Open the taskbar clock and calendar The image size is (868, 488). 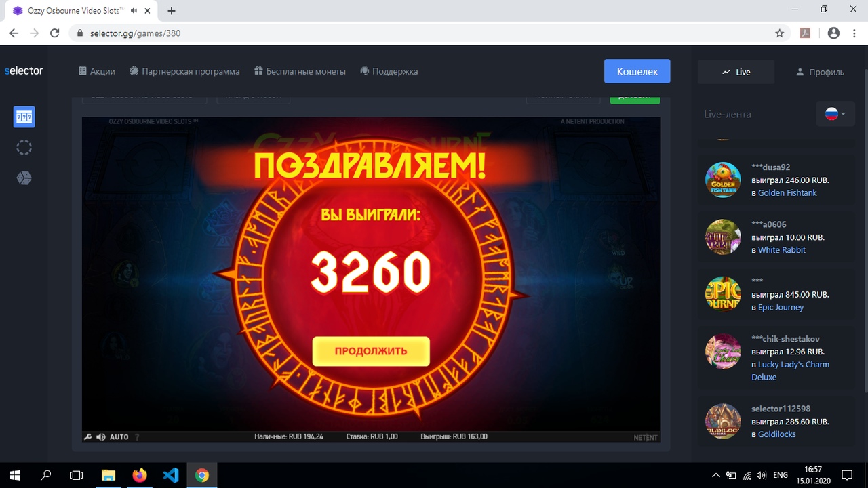(x=813, y=475)
